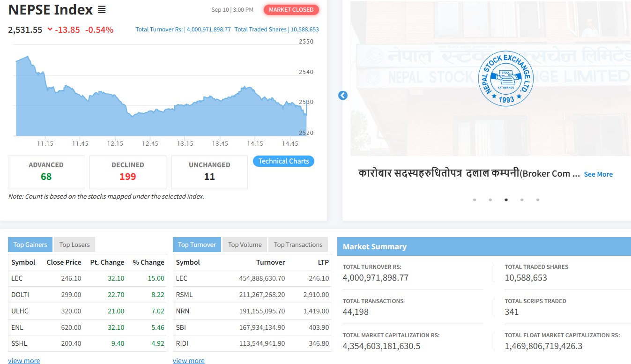Jump to the second carousel slide dot
Viewport: 631px width, 364px height.
pos(490,200)
